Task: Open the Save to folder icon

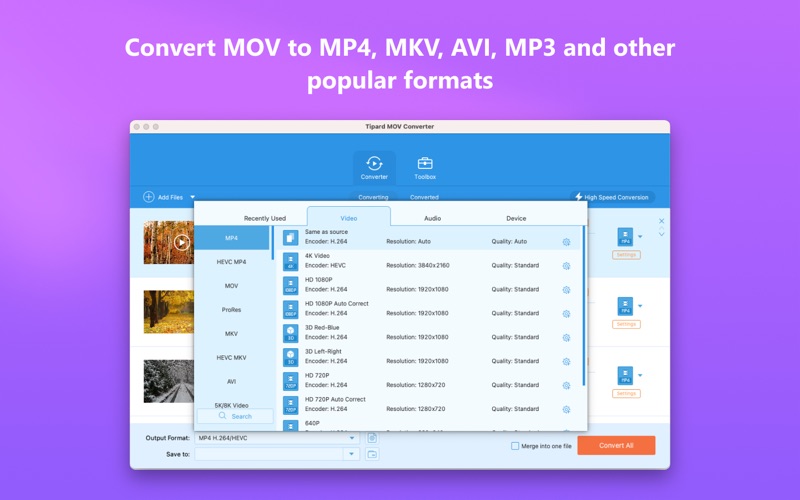Action: click(372, 454)
